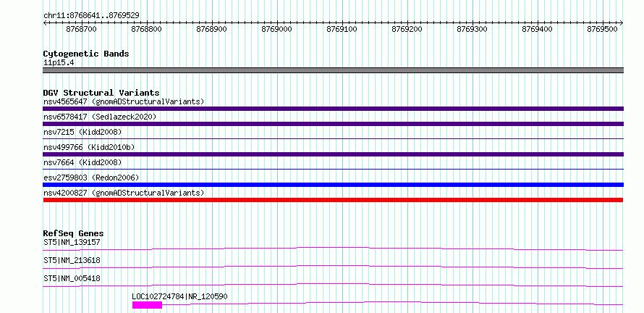The width and height of the screenshot is (644, 313).
Task: Click the right arrowhead of the coordinate ruler
Action: (x=622, y=22)
